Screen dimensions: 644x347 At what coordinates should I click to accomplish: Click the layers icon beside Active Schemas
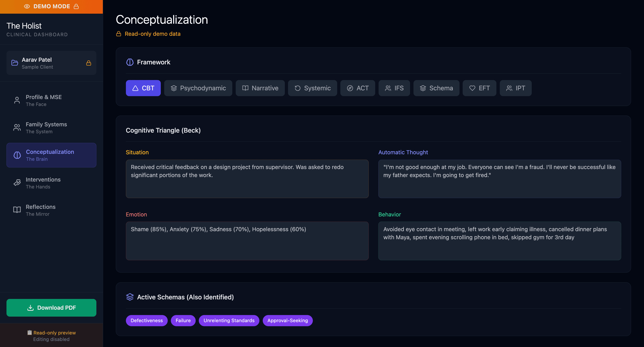130,297
